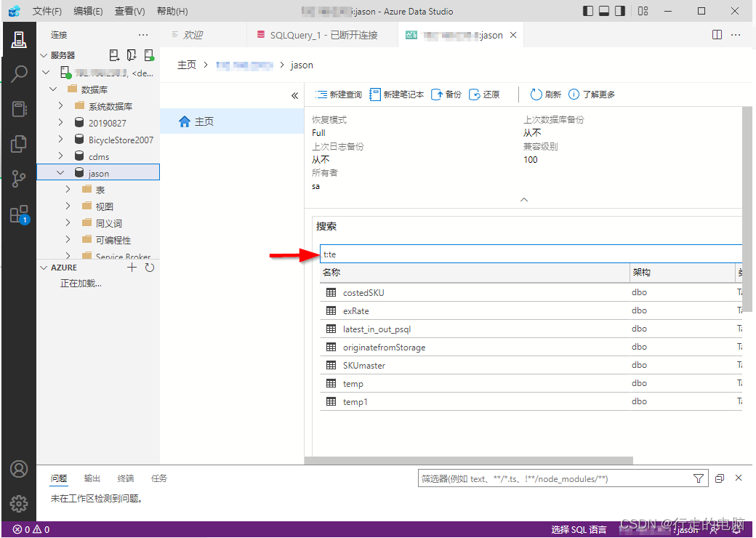Screen dimensions: 756x538
Task: Click the Refresh dashboard toolbar button
Action: pyautogui.click(x=545, y=95)
